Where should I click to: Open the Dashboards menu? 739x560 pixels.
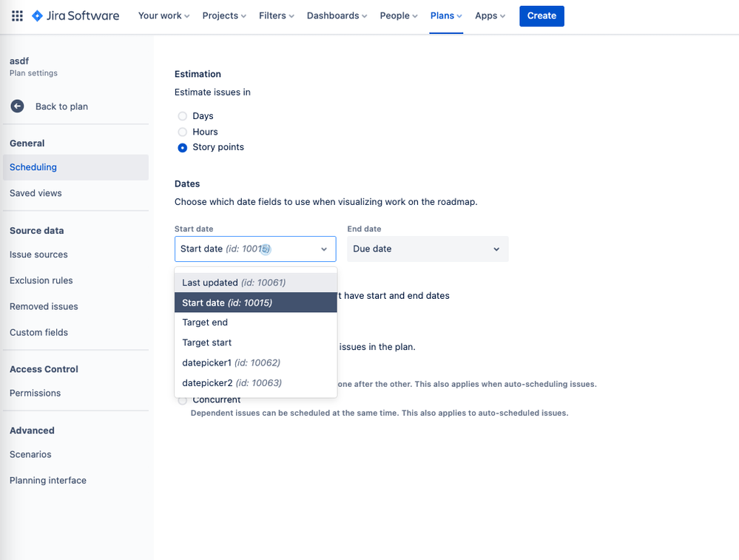(x=334, y=16)
